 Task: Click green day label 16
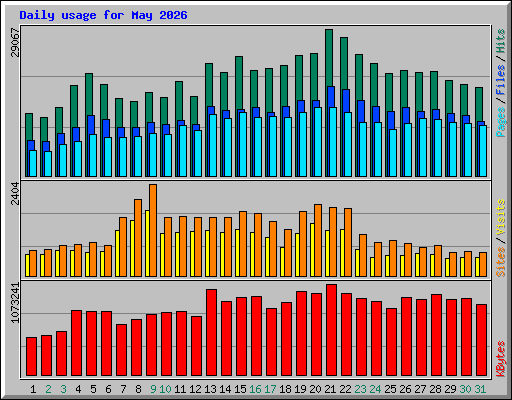tap(255, 389)
